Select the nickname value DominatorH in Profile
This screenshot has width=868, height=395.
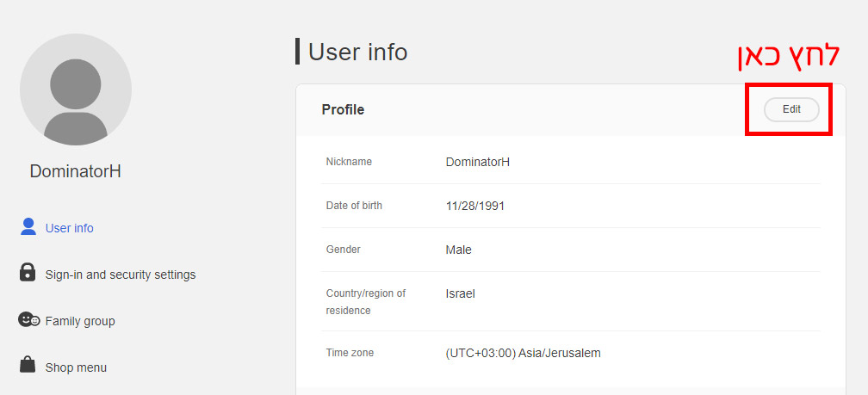click(x=477, y=162)
